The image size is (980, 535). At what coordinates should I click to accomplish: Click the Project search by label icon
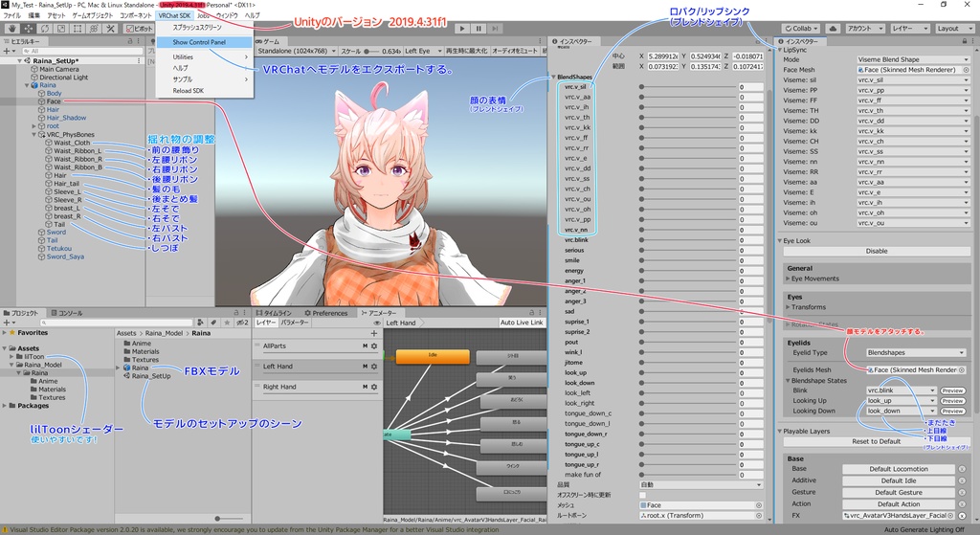(x=213, y=323)
